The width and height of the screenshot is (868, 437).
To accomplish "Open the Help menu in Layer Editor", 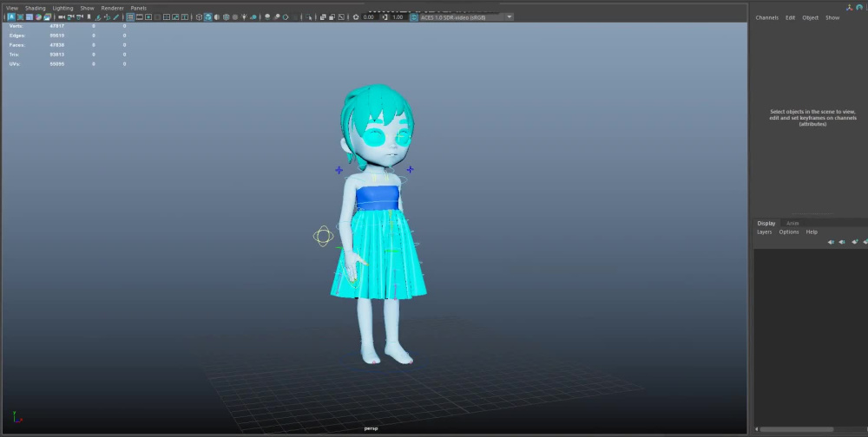I will click(x=812, y=232).
